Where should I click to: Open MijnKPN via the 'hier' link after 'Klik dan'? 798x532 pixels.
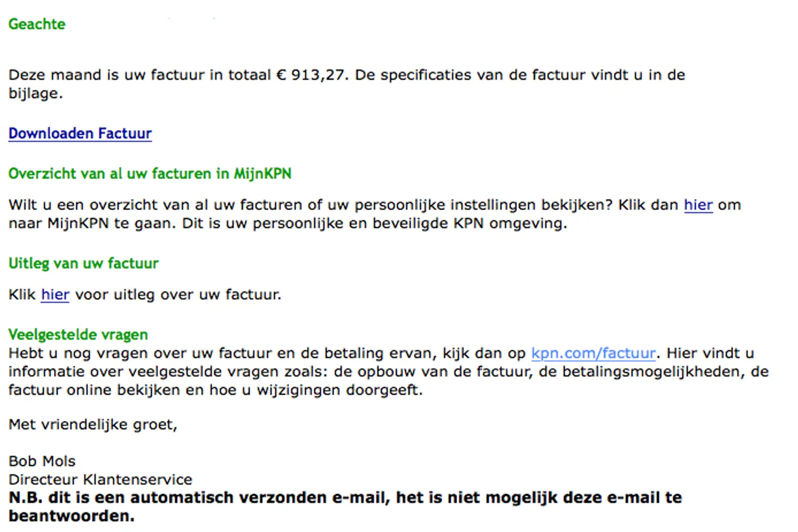698,205
